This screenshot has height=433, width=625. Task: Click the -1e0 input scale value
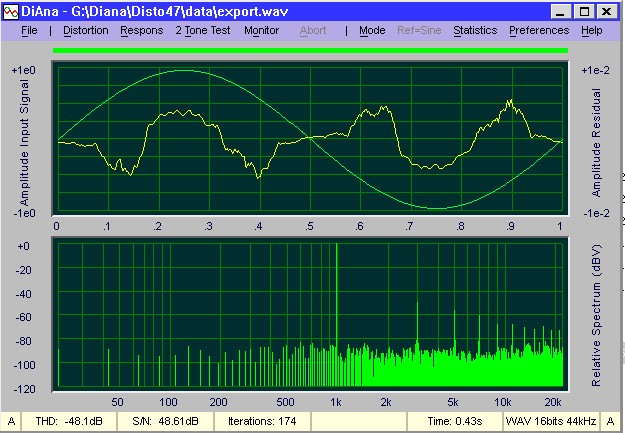pos(24,213)
